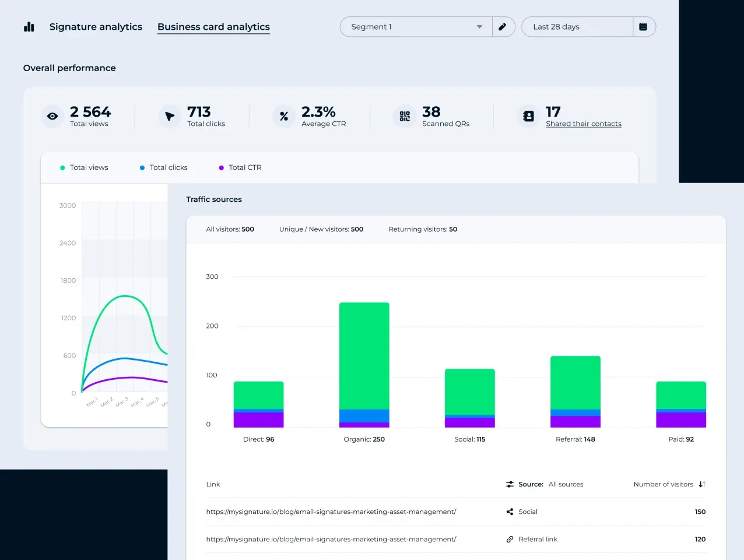Click the Referral traffic bar

tap(575, 391)
